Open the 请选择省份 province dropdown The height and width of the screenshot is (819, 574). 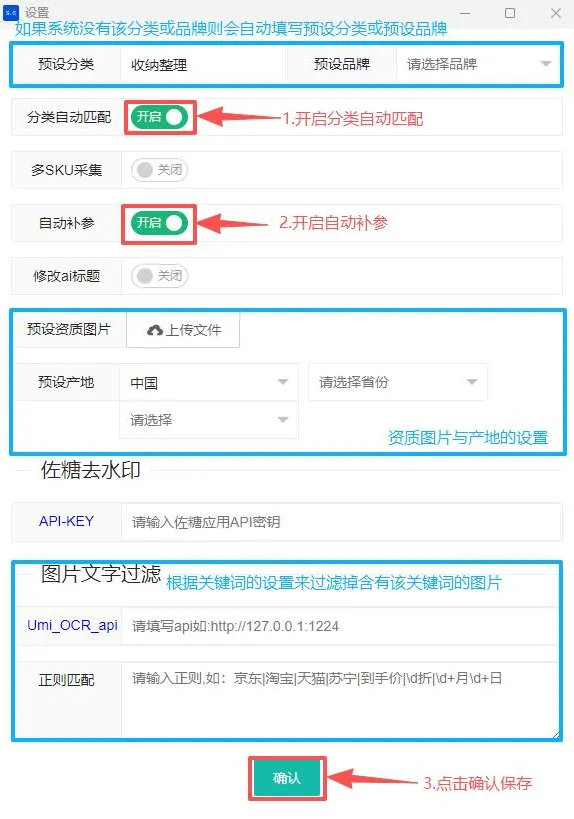(398, 382)
